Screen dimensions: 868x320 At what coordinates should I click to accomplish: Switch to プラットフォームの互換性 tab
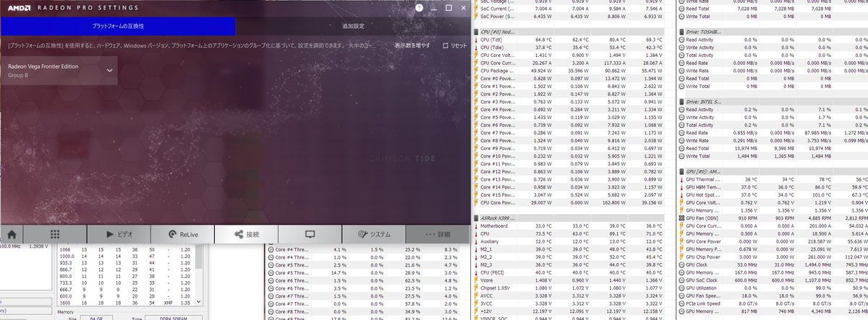117,26
